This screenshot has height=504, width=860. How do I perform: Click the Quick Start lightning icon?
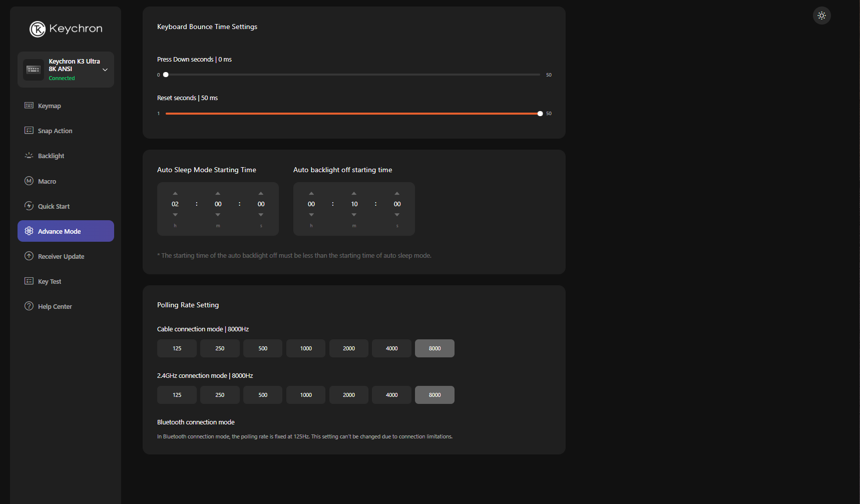tap(29, 206)
